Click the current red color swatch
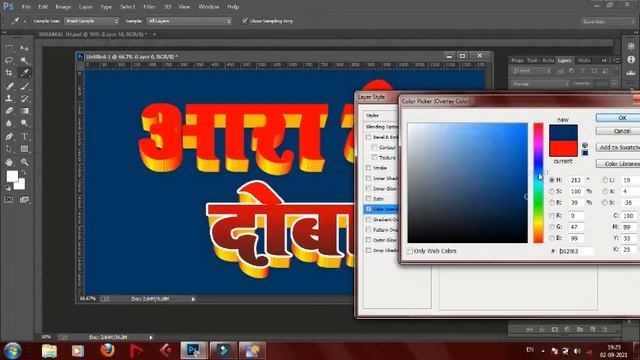The height and width of the screenshot is (360, 640). point(563,149)
